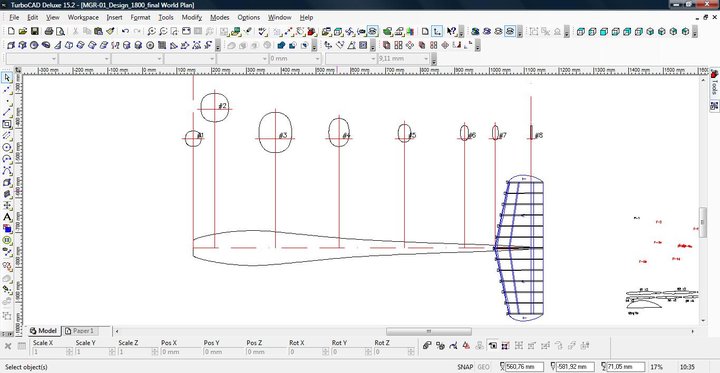Click the horizontal scrollbar thumb

point(429,331)
